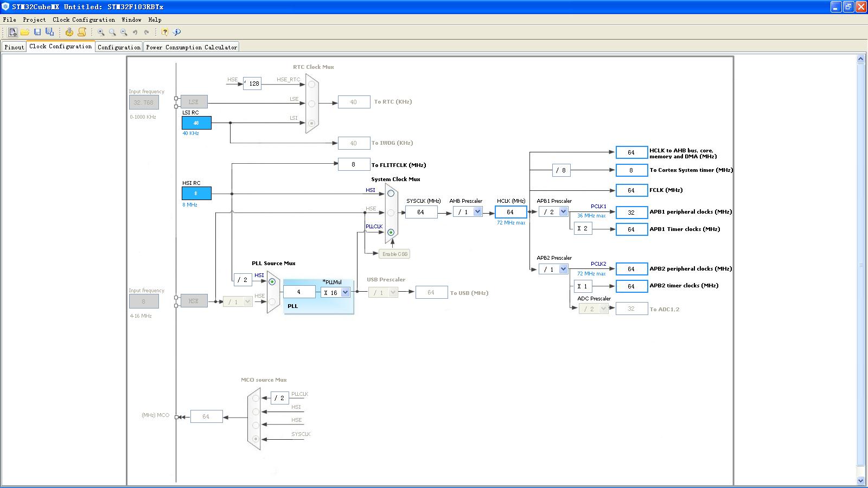Zoom out of the clock diagram
This screenshot has height=488, width=868.
tap(124, 33)
